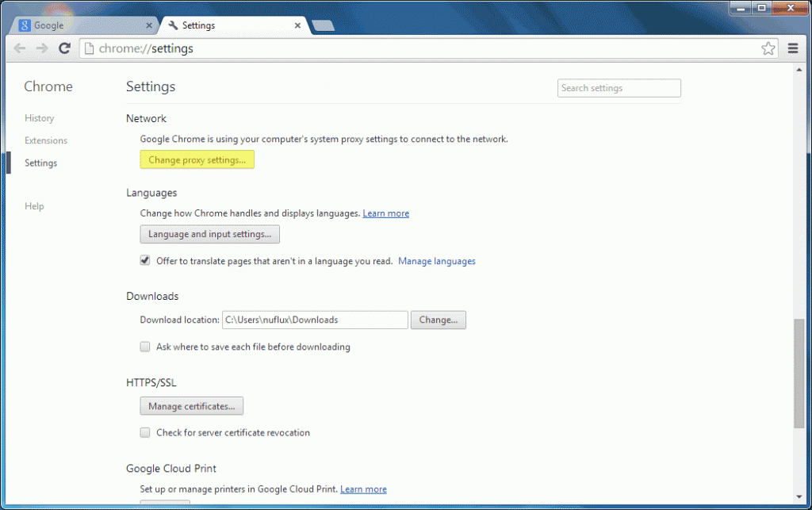Maximize the Chrome window
812x510 pixels.
click(761, 8)
